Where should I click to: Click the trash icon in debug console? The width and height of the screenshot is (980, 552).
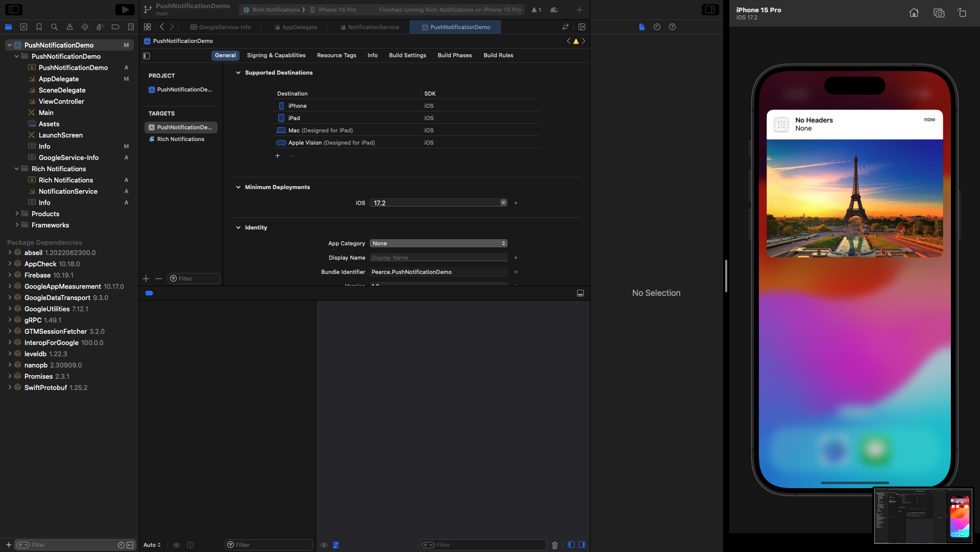[555, 545]
